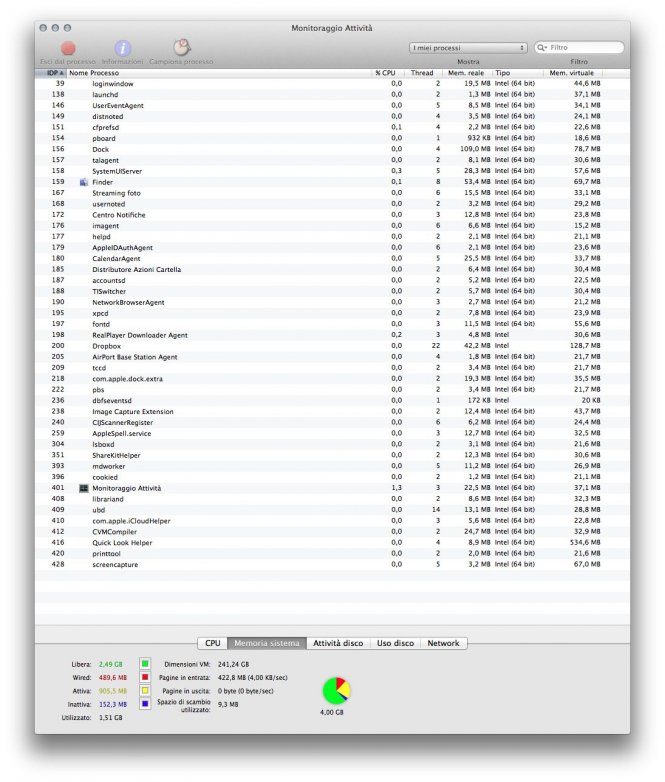The width and height of the screenshot is (665, 782).
Task: Click the blue Inattiva color swatch
Action: point(145,704)
